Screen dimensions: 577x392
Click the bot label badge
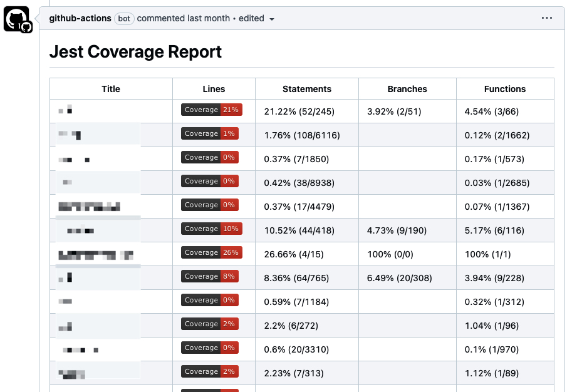click(x=124, y=18)
